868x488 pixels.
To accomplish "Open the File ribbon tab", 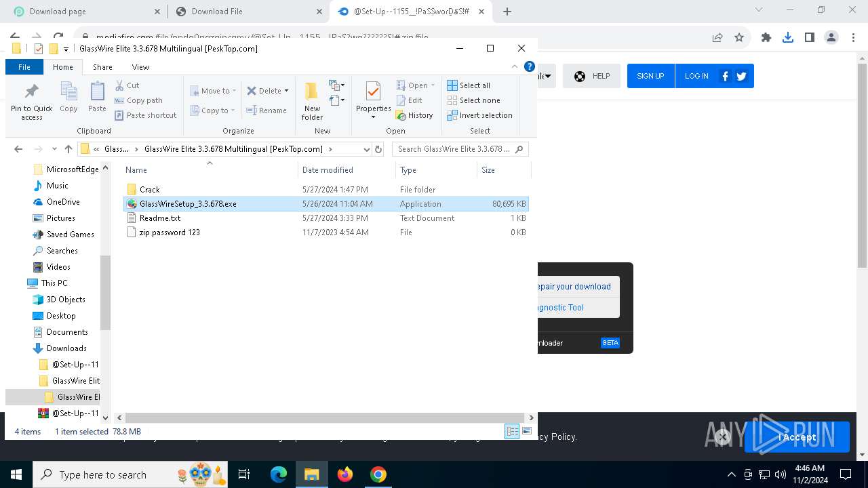I will click(24, 67).
